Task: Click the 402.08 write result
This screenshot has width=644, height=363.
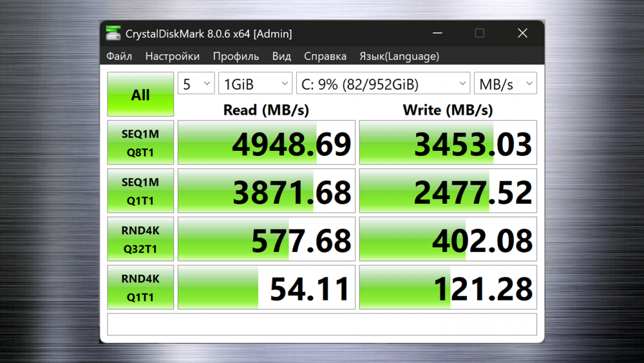Action: 448,239
